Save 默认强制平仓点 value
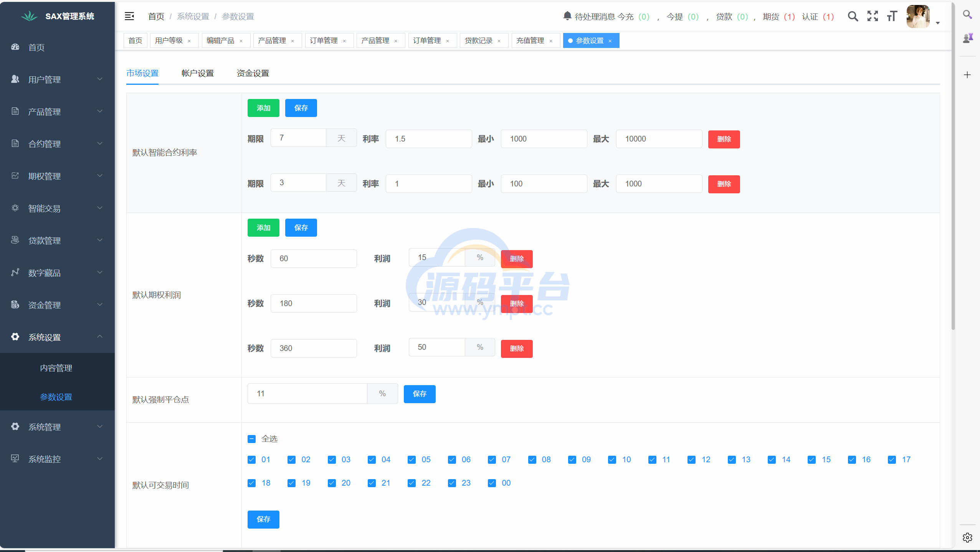Screen dimensions: 980x552 pyautogui.click(x=420, y=394)
